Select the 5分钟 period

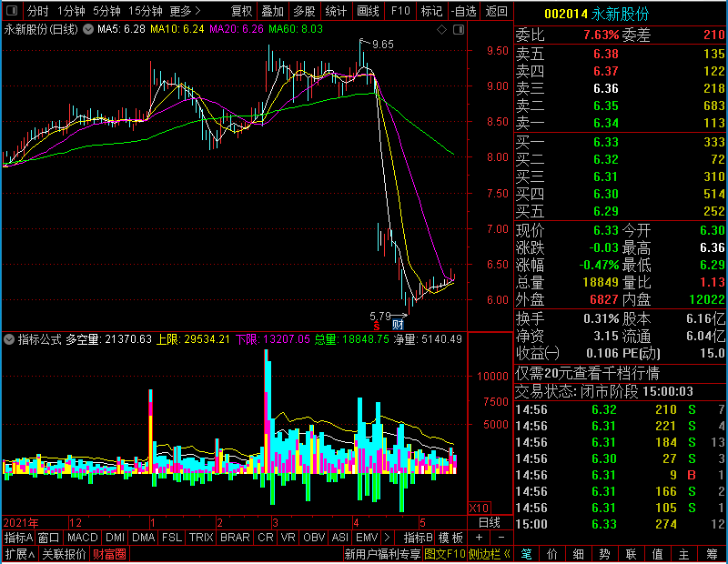click(x=106, y=11)
